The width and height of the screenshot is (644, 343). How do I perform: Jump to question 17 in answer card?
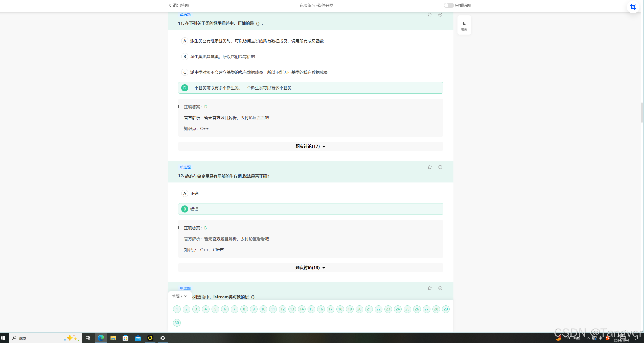[331, 309]
